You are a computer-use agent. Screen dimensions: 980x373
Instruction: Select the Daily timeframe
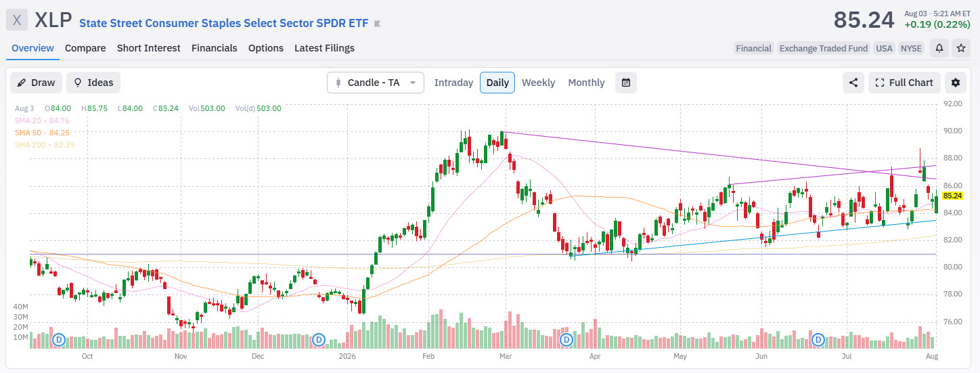pyautogui.click(x=497, y=83)
